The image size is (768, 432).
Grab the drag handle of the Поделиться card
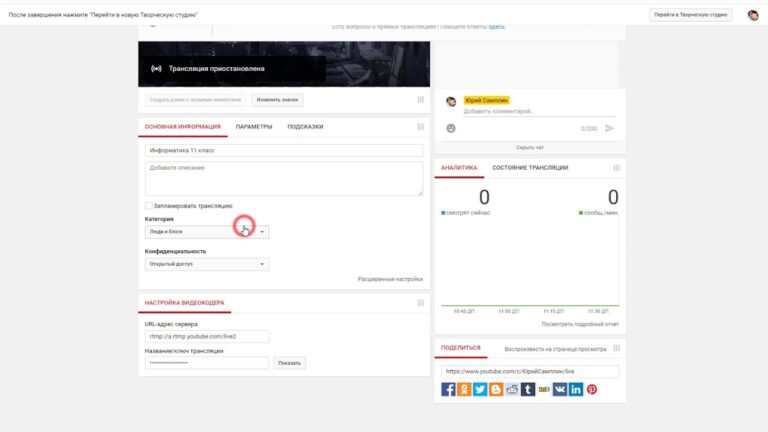(617, 348)
